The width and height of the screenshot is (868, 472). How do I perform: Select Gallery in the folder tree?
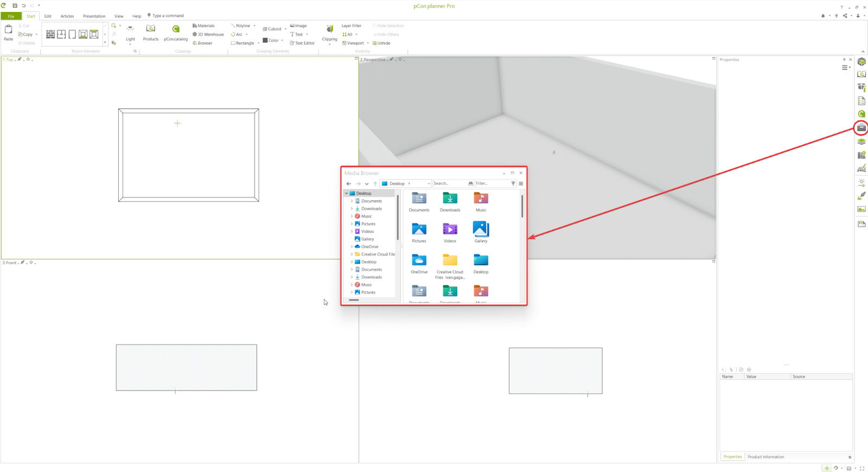click(364, 239)
